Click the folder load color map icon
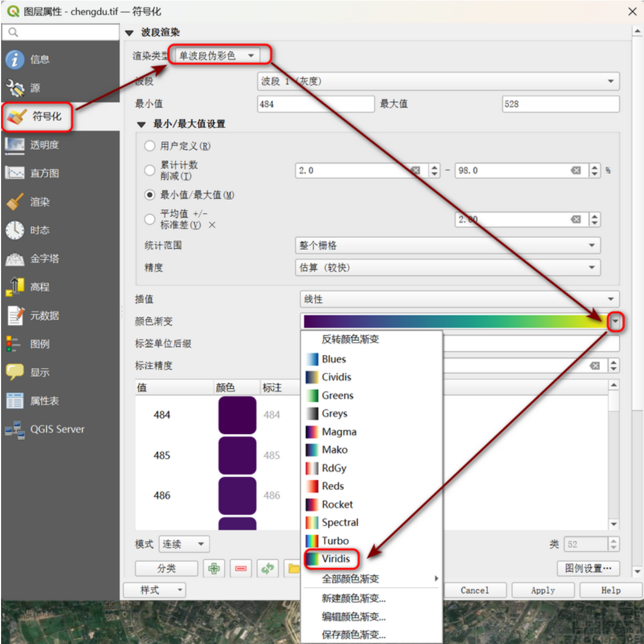The width and height of the screenshot is (644, 644). tap(293, 568)
